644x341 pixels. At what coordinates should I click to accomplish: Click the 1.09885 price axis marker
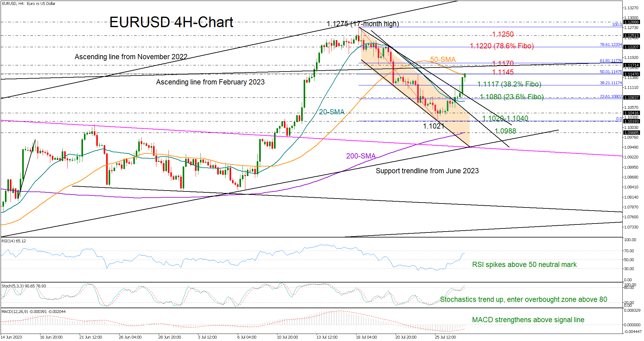[631, 133]
